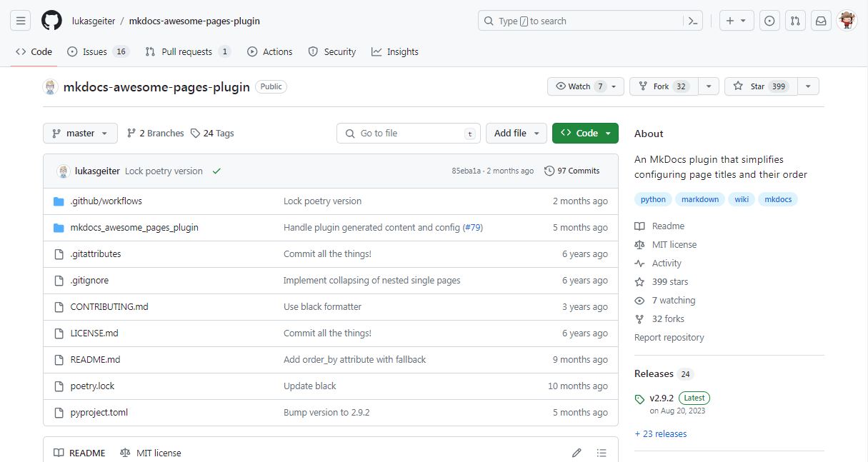Image resolution: width=868 pixels, height=462 pixels.
Task: Click the python topic tag
Action: click(x=653, y=199)
